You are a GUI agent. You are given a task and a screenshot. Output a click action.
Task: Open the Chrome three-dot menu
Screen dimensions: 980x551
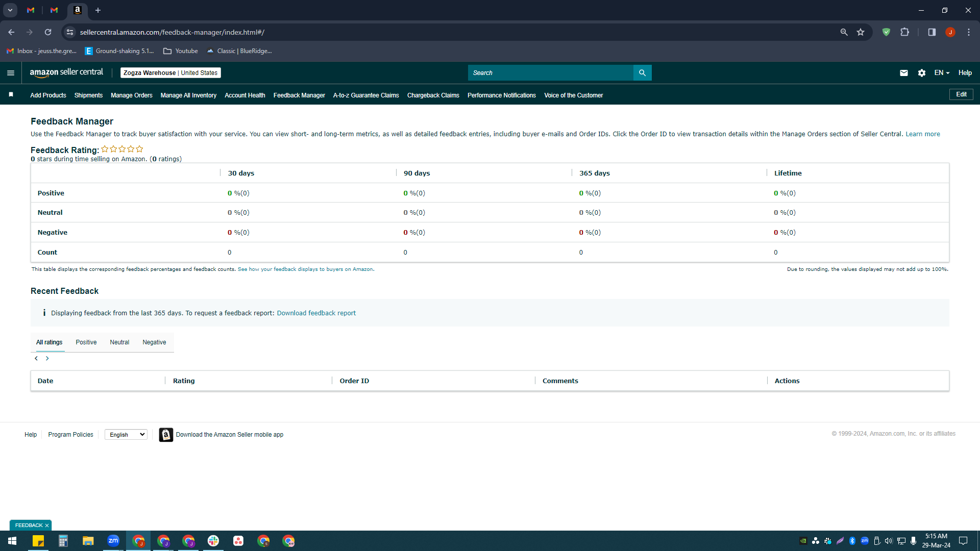click(969, 32)
